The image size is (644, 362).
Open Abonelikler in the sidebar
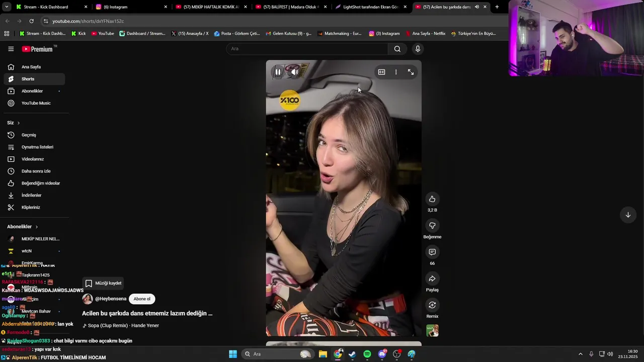tap(34, 91)
